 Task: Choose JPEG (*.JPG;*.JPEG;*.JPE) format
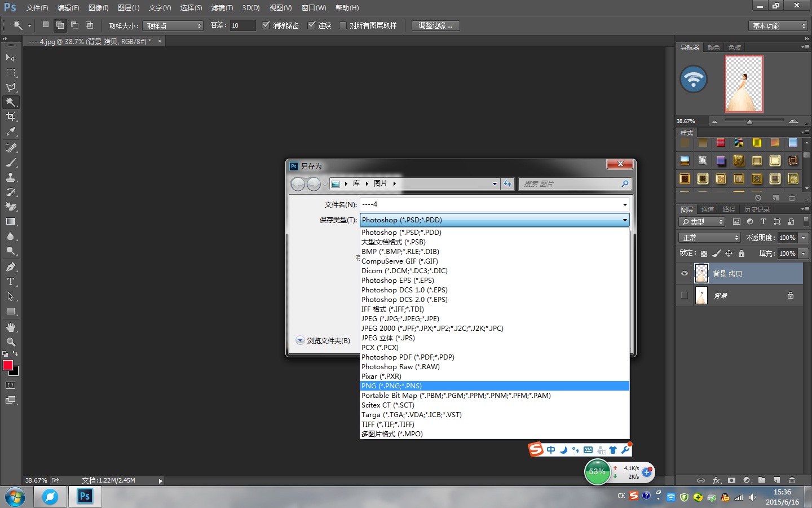tap(495, 319)
